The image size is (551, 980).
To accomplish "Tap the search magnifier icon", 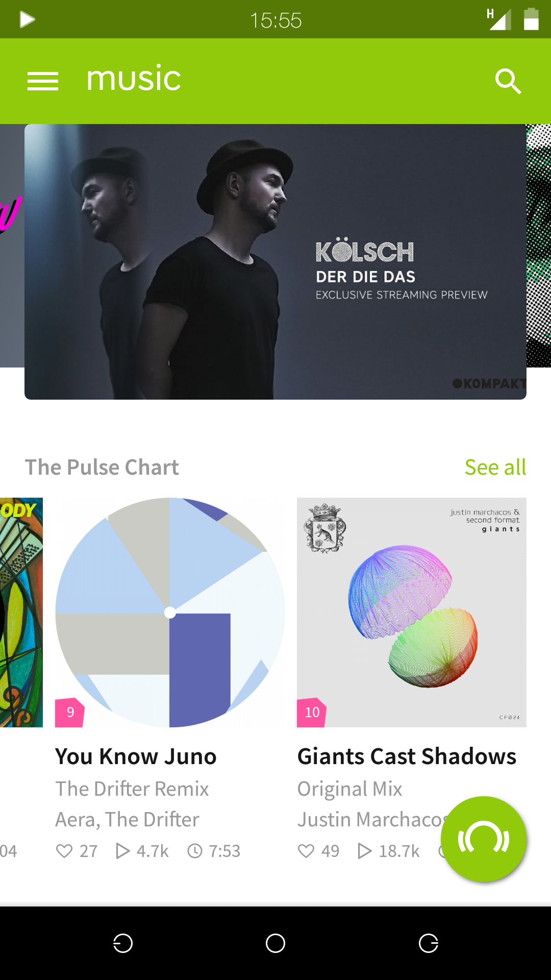I will (x=508, y=81).
